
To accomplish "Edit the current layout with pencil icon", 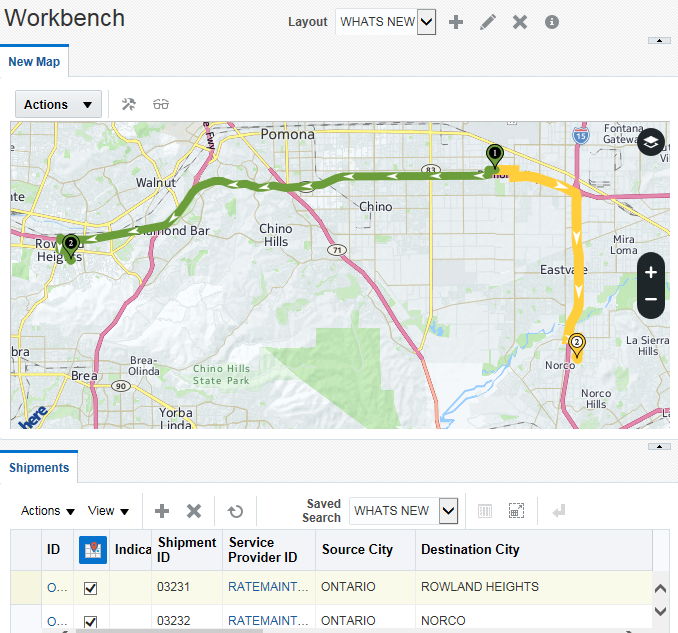I will click(488, 22).
